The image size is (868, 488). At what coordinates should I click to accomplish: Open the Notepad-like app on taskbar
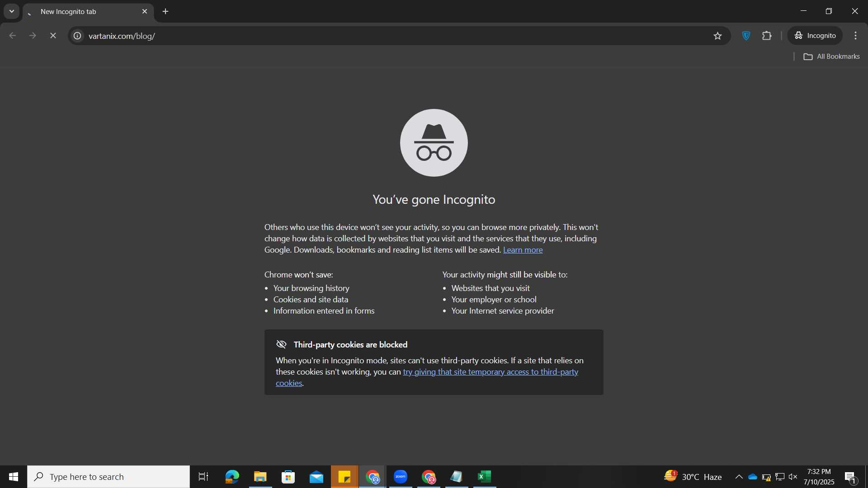coord(457,477)
